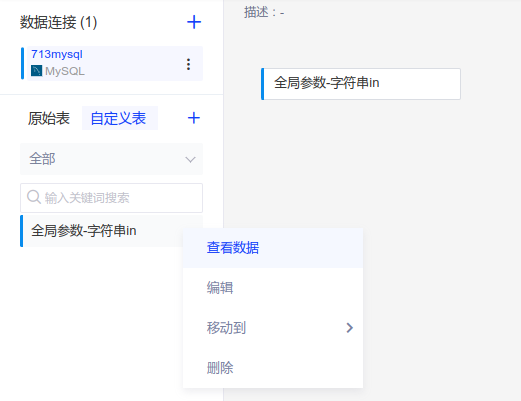
Task: Open the 全部 category dropdown
Action: (111, 159)
